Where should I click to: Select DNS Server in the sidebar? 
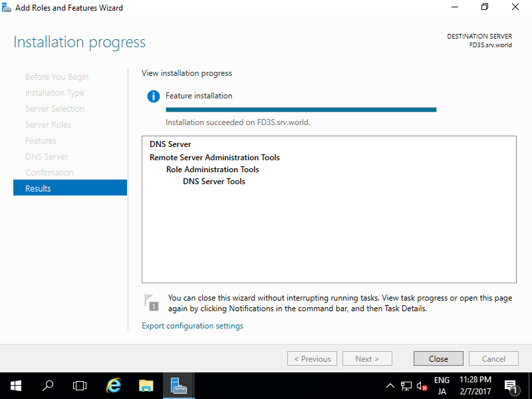(x=46, y=156)
